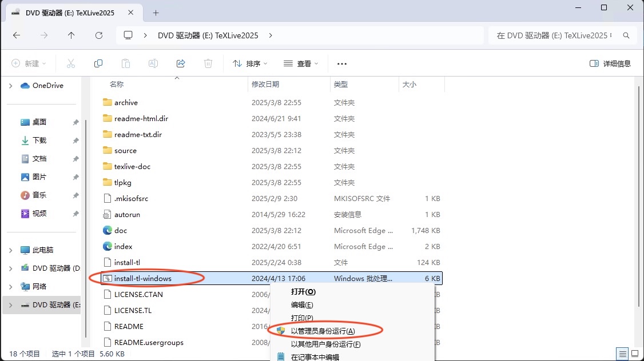Switch to large icons view in status bar
Screen dimensions: 644x361
click(635, 354)
